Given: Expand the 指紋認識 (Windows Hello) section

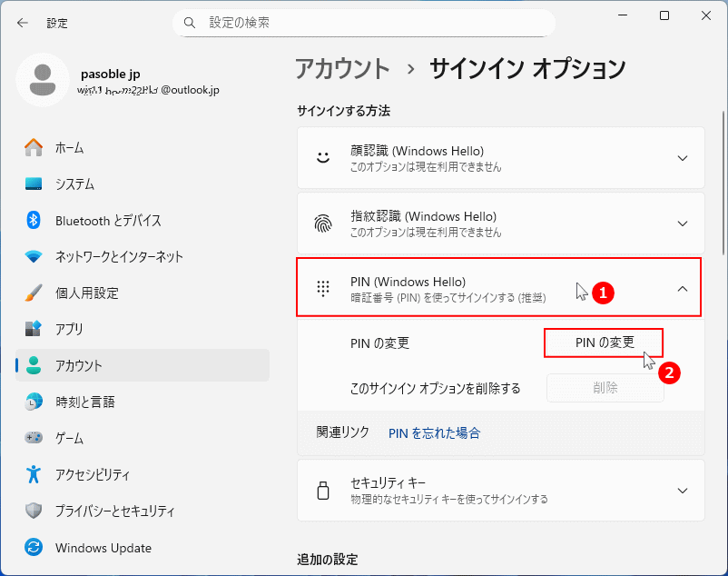Looking at the screenshot, I should pyautogui.click(x=682, y=223).
